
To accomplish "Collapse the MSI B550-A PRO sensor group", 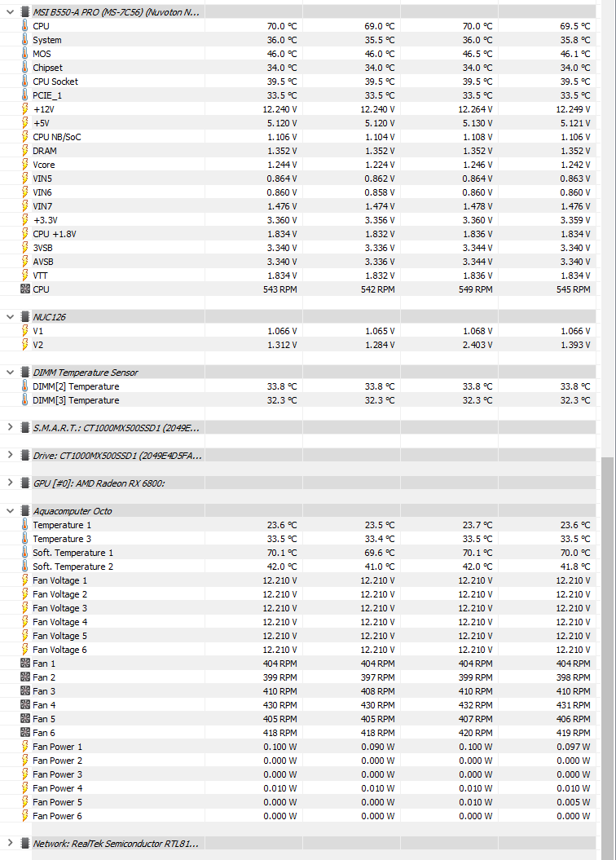I will point(10,12).
